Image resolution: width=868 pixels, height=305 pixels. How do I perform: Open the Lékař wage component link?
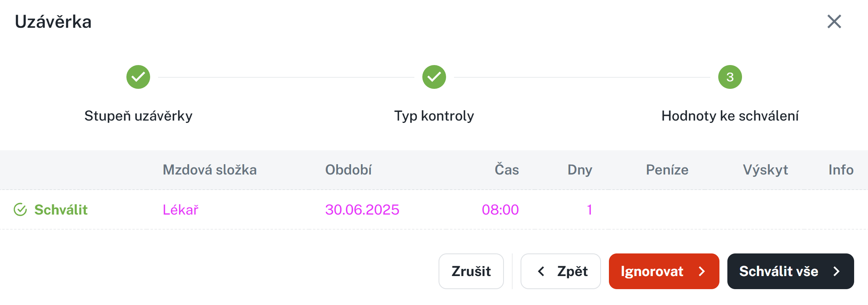[180, 210]
